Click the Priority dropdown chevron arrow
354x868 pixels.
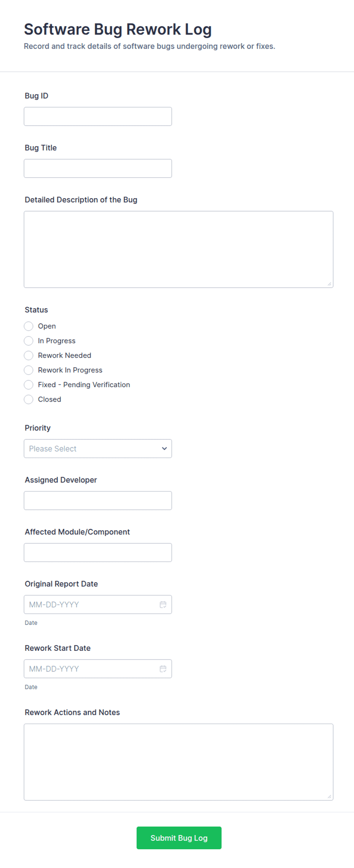(x=164, y=448)
